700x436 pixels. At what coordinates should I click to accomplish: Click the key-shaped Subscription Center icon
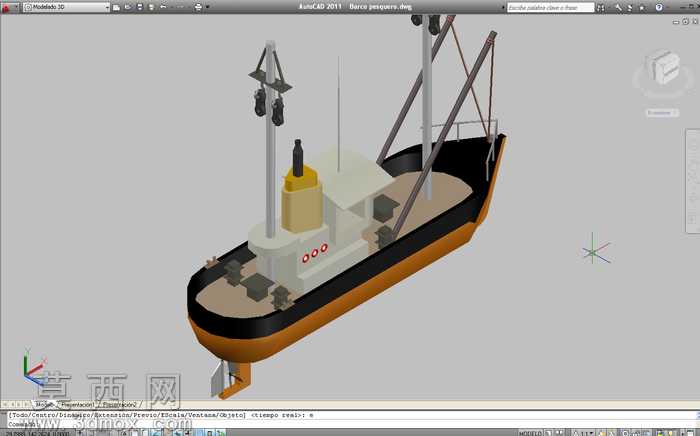pos(619,8)
